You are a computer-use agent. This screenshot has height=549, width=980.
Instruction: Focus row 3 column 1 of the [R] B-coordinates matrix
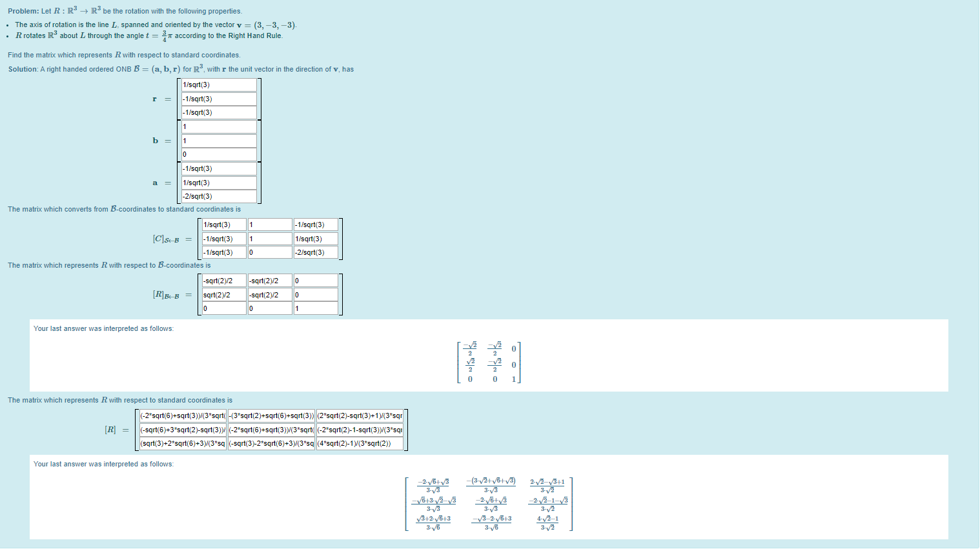[224, 308]
